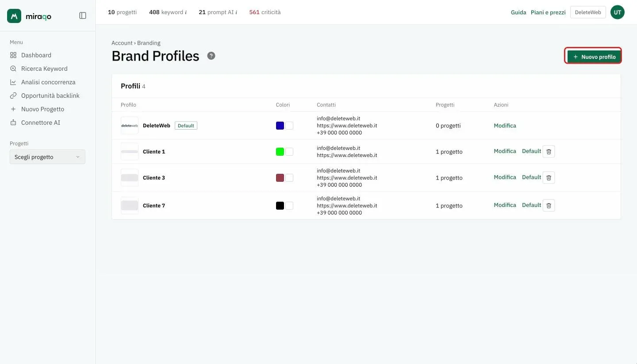Collapse the sidebar with the panel toggle icon
The image size is (637, 364).
tap(83, 15)
